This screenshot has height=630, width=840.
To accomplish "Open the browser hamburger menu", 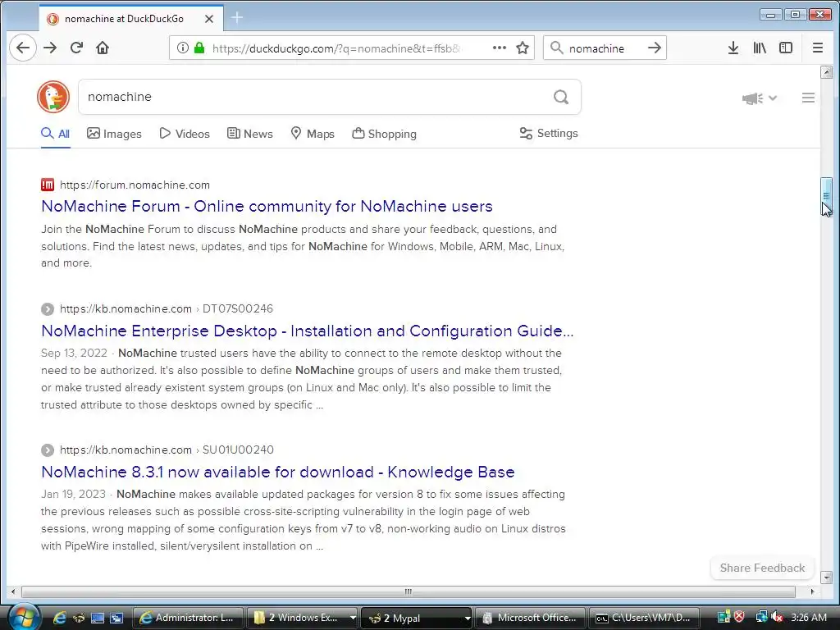I will [x=818, y=48].
